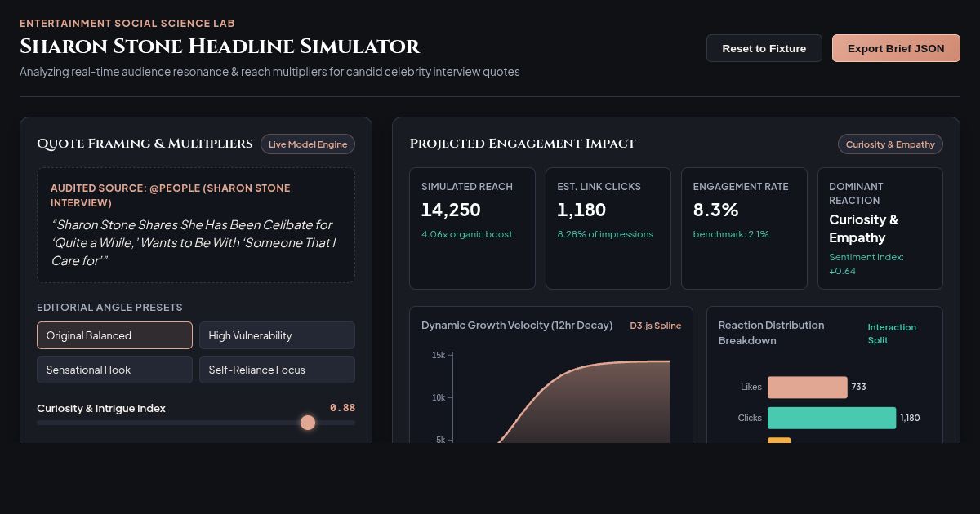Image resolution: width=980 pixels, height=514 pixels.
Task: Click the D3.js Spline label
Action: 656,326
